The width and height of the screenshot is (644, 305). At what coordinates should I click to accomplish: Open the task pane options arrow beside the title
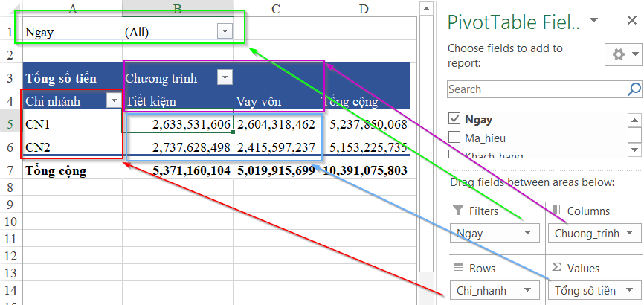pyautogui.click(x=593, y=21)
